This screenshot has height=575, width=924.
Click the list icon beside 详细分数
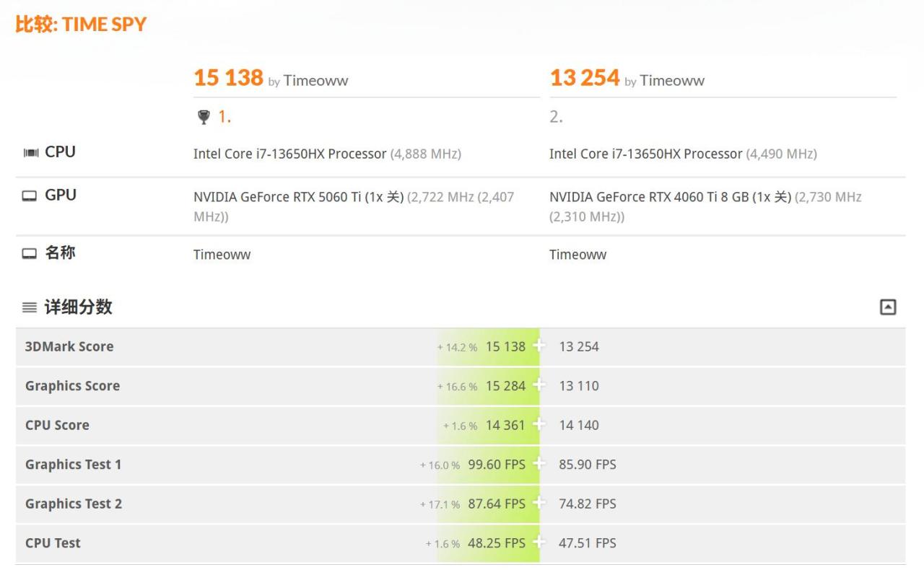click(x=30, y=307)
